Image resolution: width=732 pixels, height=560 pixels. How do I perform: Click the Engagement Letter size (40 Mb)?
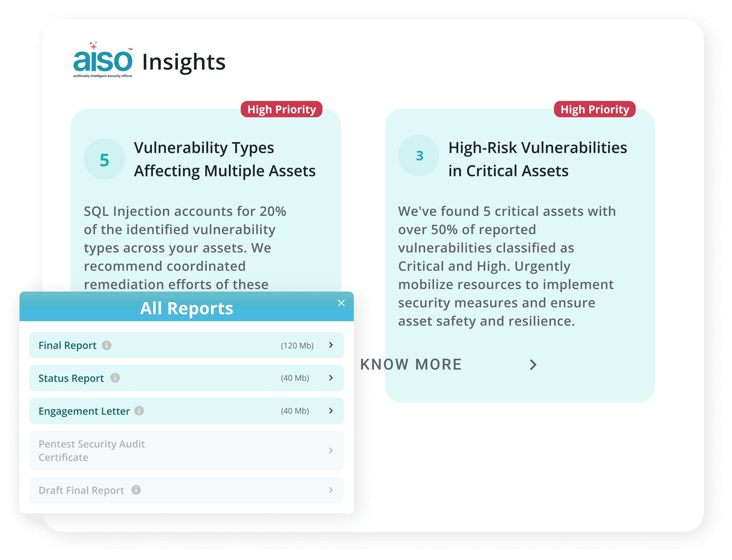click(295, 411)
